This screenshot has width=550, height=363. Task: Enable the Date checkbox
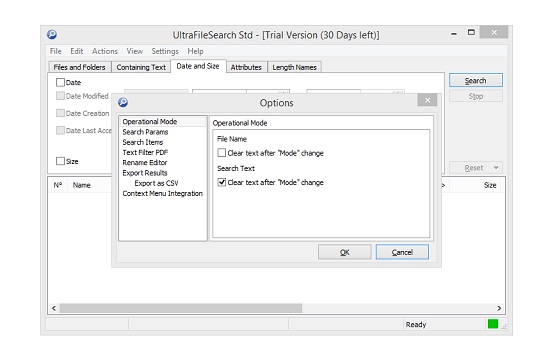tap(60, 82)
